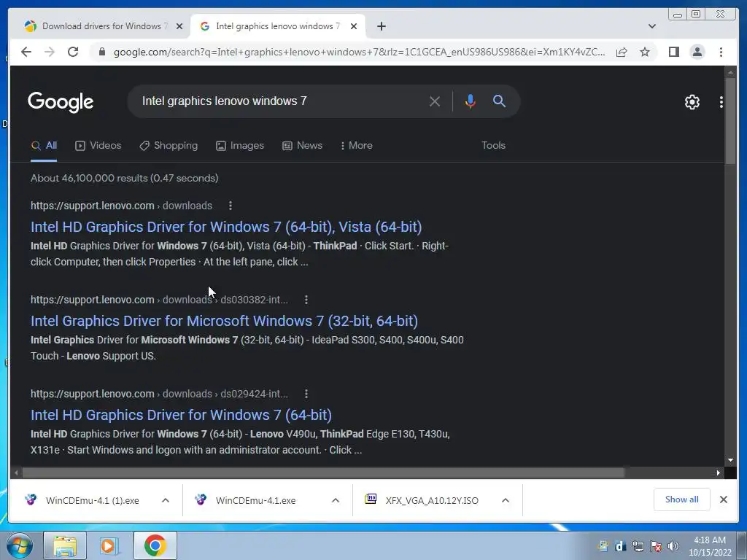Open the network status tray icon
Image resolution: width=747 pixels, height=560 pixels.
[x=638, y=546]
